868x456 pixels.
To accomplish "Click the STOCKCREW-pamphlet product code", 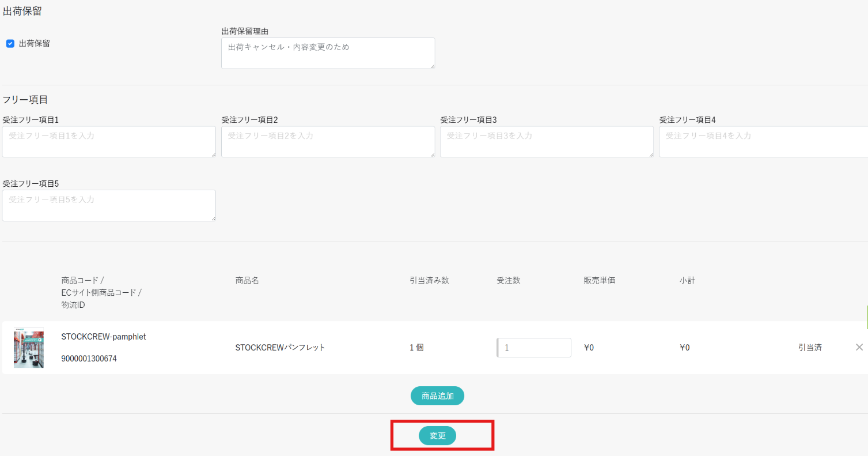I will (104, 337).
